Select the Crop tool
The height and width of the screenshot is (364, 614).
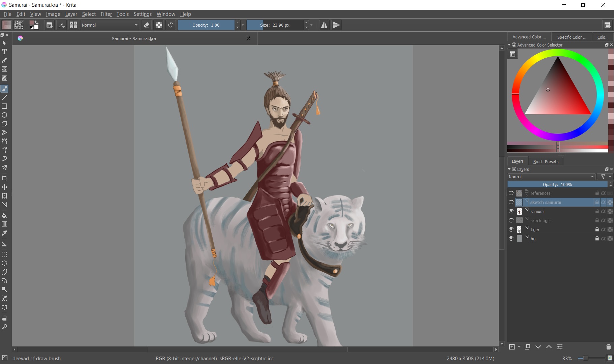click(x=4, y=178)
